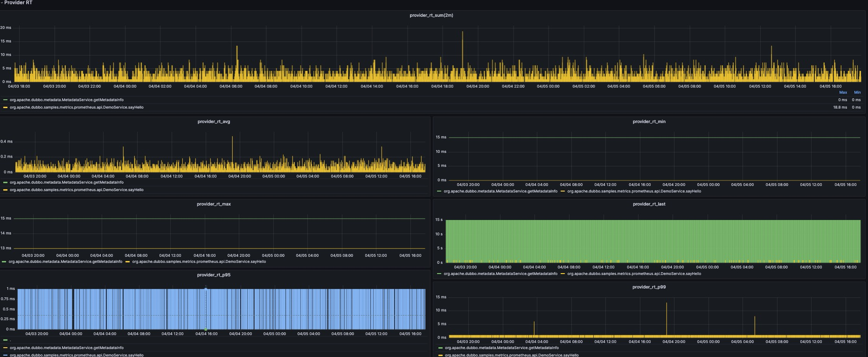Click the highest peak in provider_rt_sum(2m) chart

click(463, 33)
